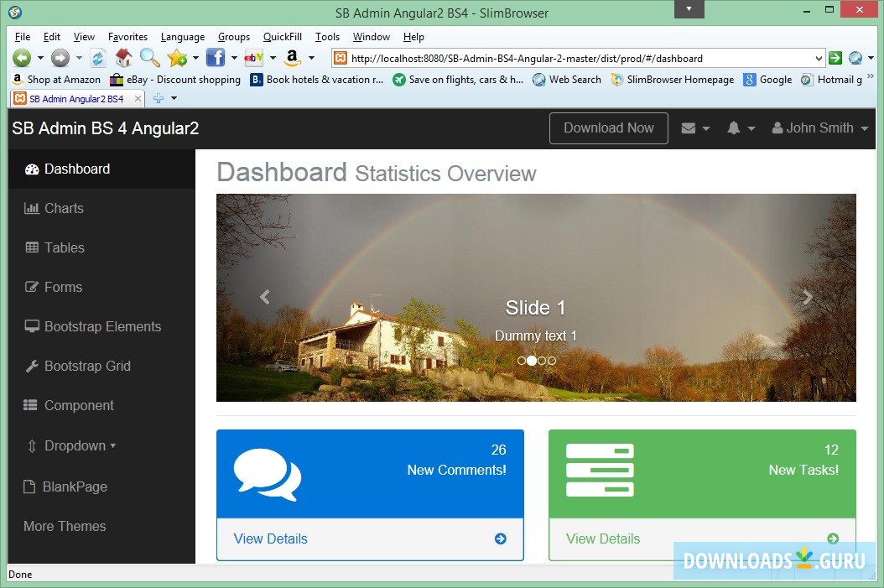Click the Forward navigation arrow
884x588 pixels.
(60, 58)
